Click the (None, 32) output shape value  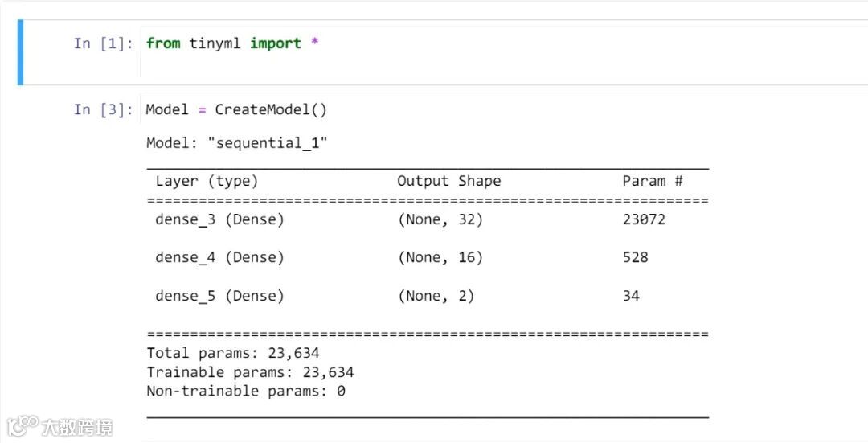coord(440,219)
